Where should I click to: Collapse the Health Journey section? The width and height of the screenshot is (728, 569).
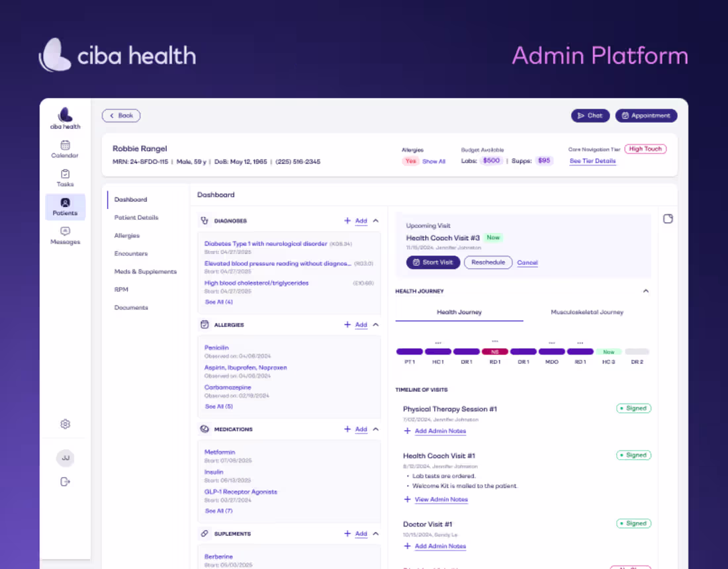pyautogui.click(x=645, y=290)
